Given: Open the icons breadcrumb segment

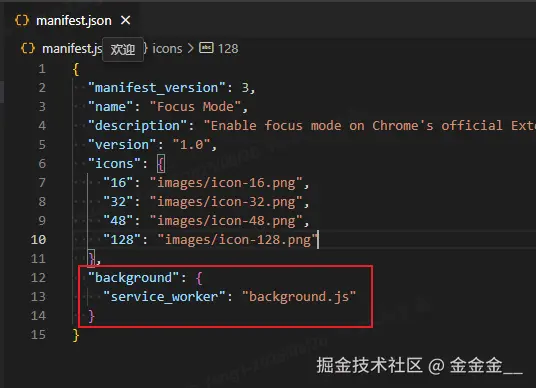Looking at the screenshot, I should (167, 49).
